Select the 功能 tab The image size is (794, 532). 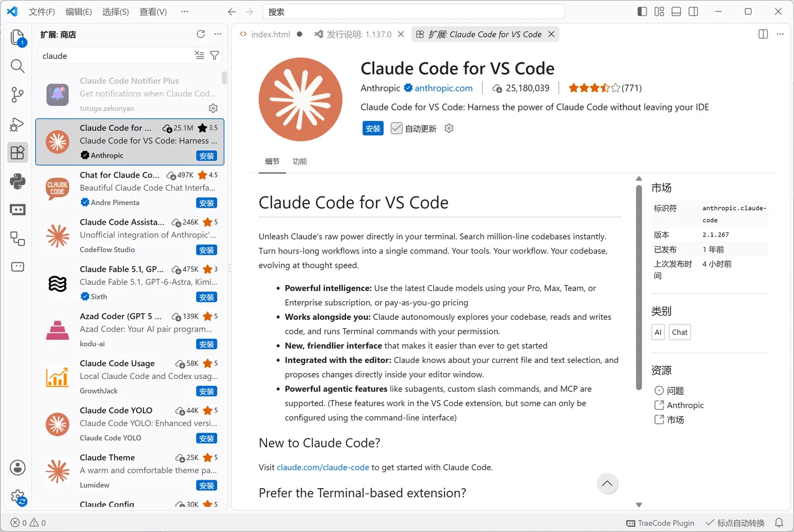pos(299,162)
